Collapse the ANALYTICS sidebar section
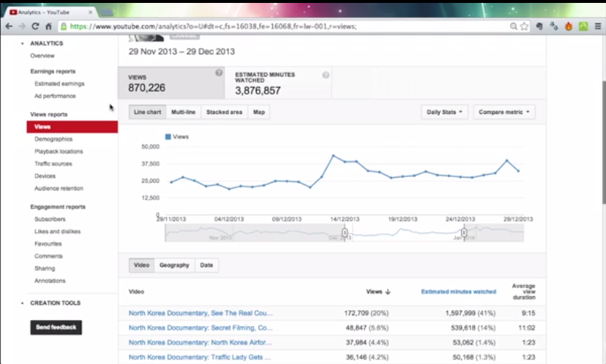This screenshot has height=364, width=606. (22, 44)
